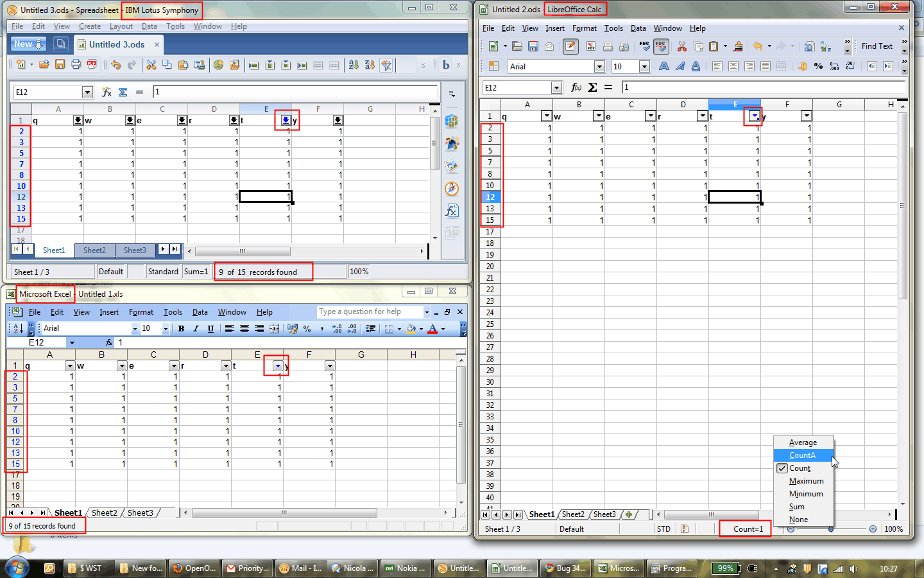Switch to Sheet2 tab in Lotus Symphony

(x=94, y=250)
